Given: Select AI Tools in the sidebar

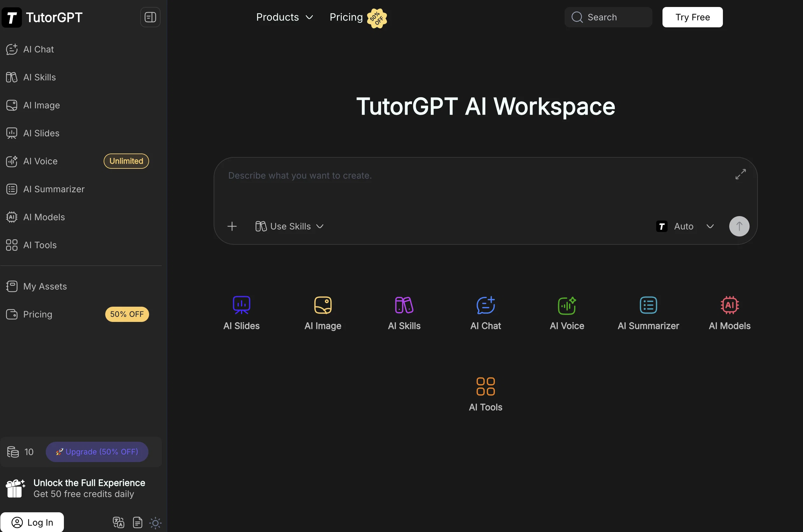Looking at the screenshot, I should (81, 245).
